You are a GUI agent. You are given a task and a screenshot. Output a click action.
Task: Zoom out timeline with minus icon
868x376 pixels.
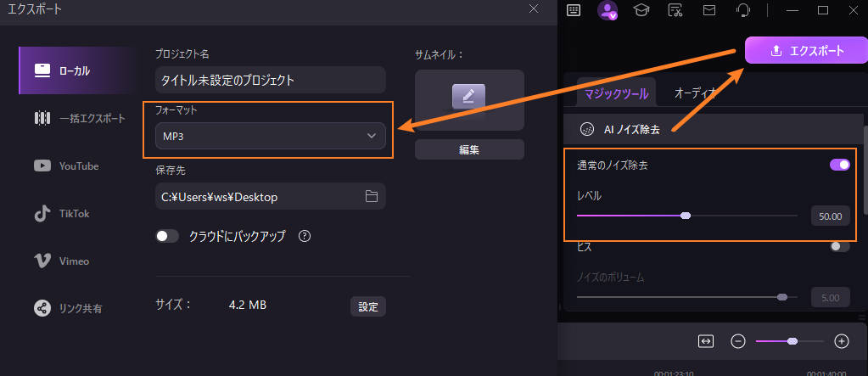738,341
